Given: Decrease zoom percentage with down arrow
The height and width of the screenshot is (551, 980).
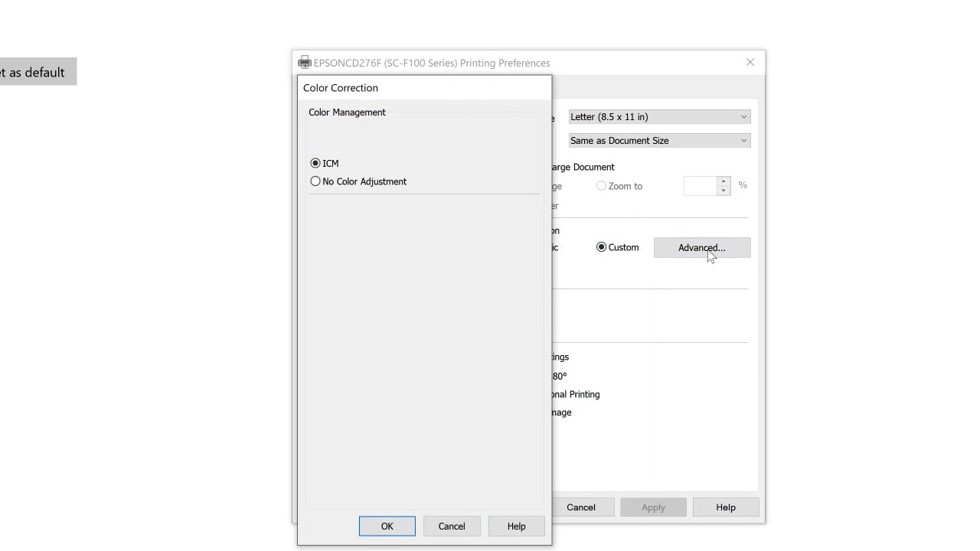Looking at the screenshot, I should point(724,191).
